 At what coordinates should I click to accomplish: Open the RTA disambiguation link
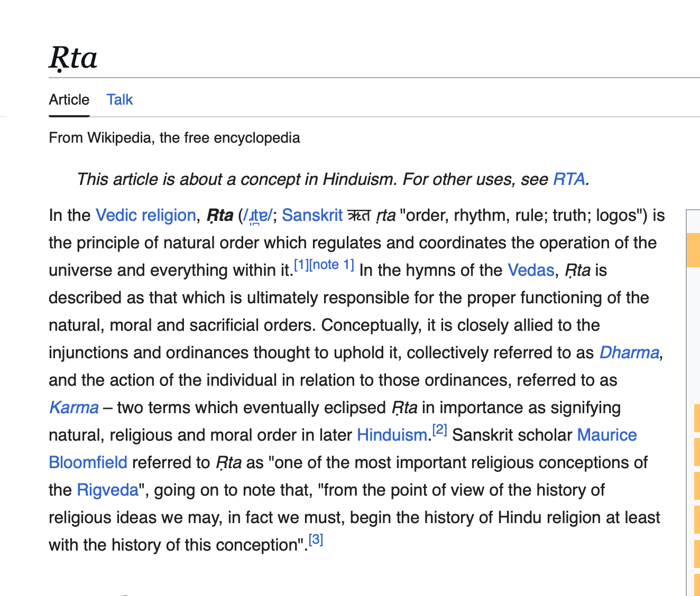[569, 179]
